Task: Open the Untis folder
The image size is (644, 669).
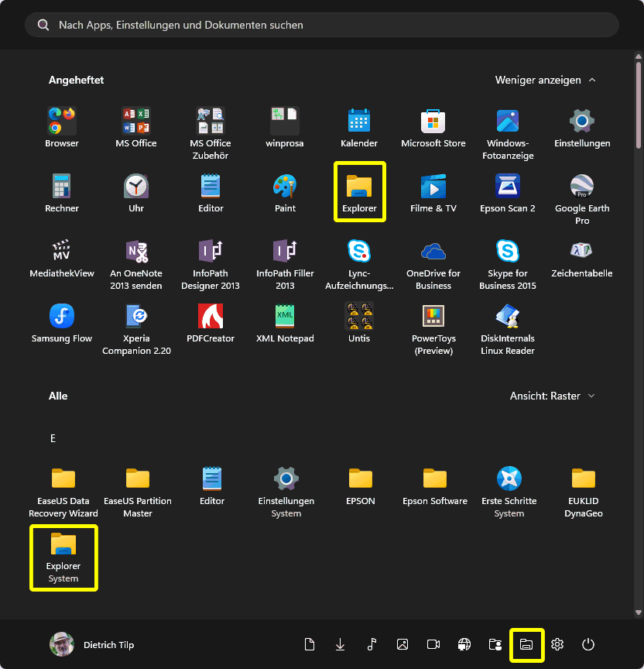Action: (x=359, y=323)
